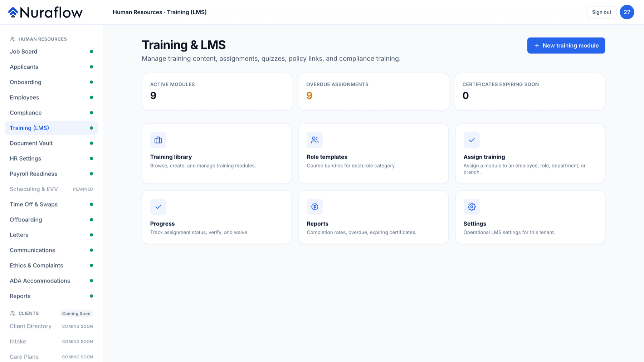Open the Compliance section

(52, 113)
